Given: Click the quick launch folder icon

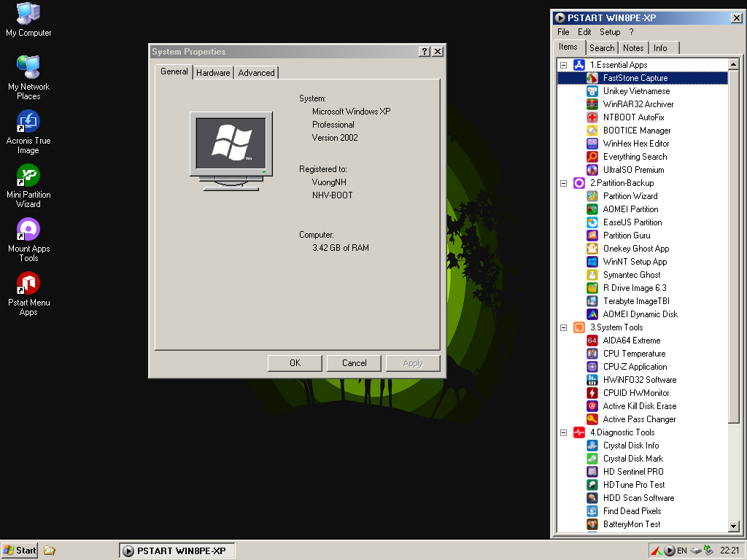Looking at the screenshot, I should click(50, 551).
